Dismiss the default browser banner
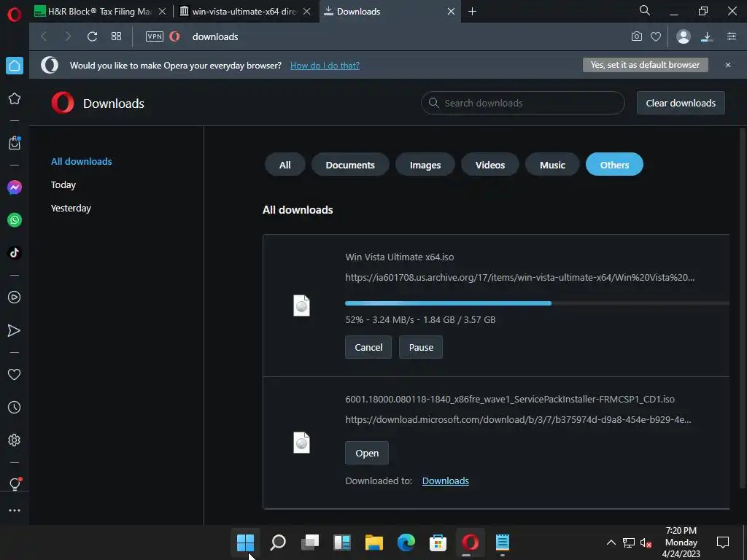 tap(727, 65)
